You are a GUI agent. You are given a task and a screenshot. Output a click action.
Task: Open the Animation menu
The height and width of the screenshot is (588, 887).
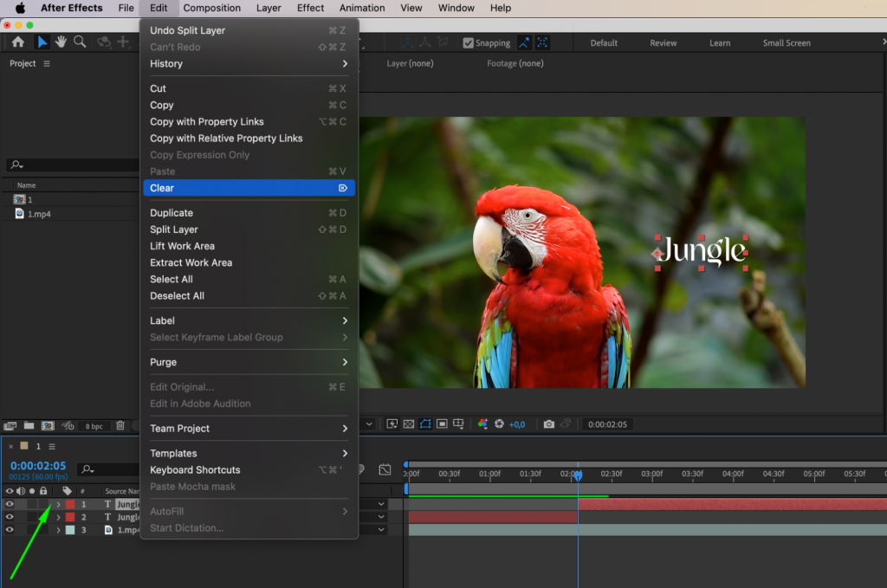(361, 8)
